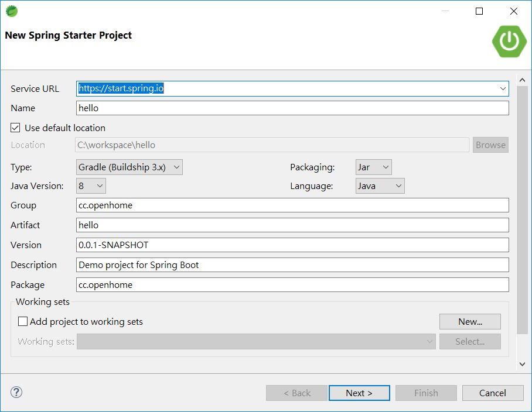Click the Description field for Spring Boot

click(x=234, y=265)
